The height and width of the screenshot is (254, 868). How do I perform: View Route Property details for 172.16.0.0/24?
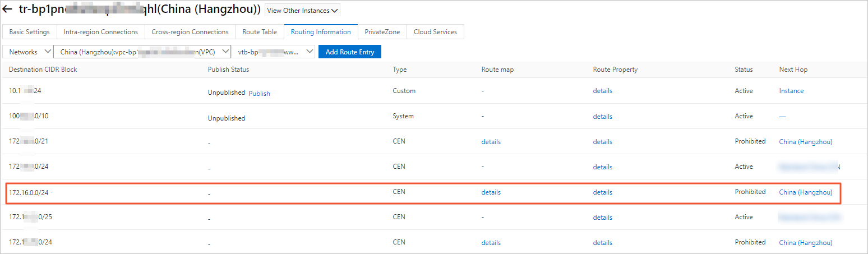(x=602, y=192)
